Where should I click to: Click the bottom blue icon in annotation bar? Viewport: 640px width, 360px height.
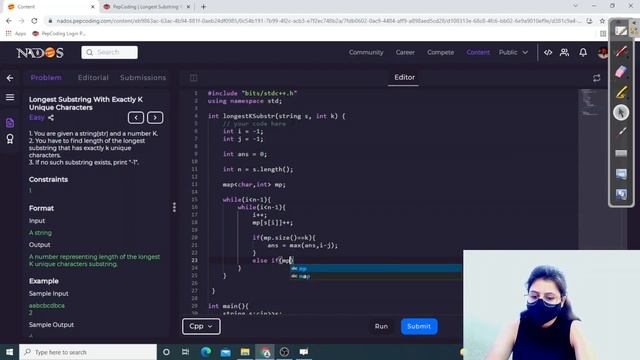coord(621,194)
